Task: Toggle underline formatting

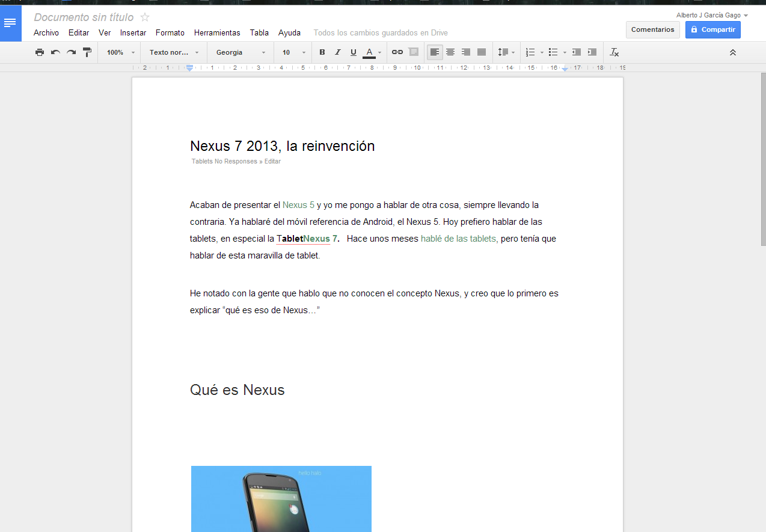Action: click(x=354, y=52)
